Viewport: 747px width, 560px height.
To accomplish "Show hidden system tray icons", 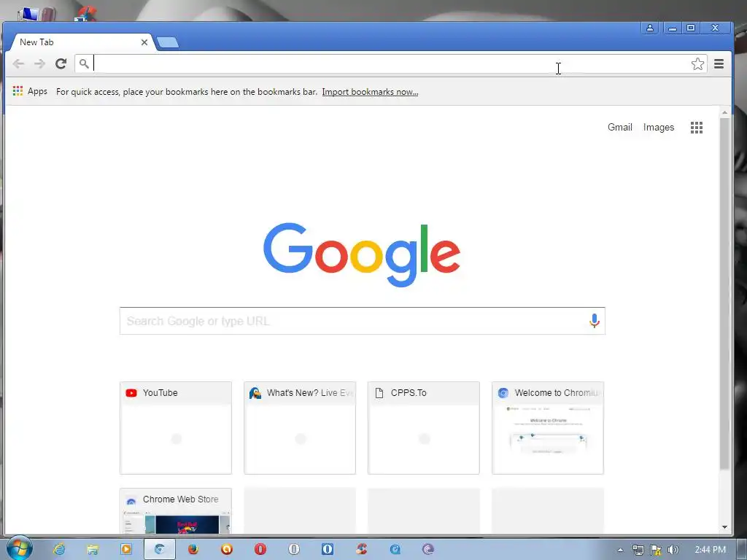I will [x=620, y=550].
